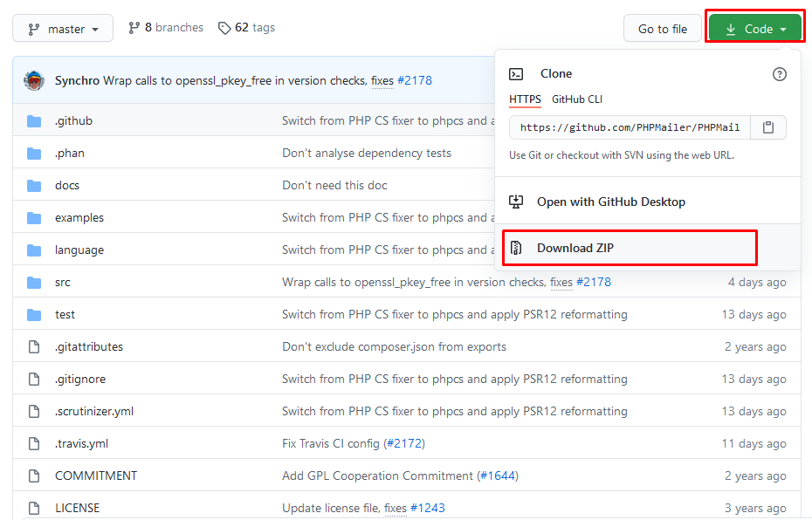Screen dimensions: 812x520
Task: Open the green Code dropdown button
Action: point(755,29)
